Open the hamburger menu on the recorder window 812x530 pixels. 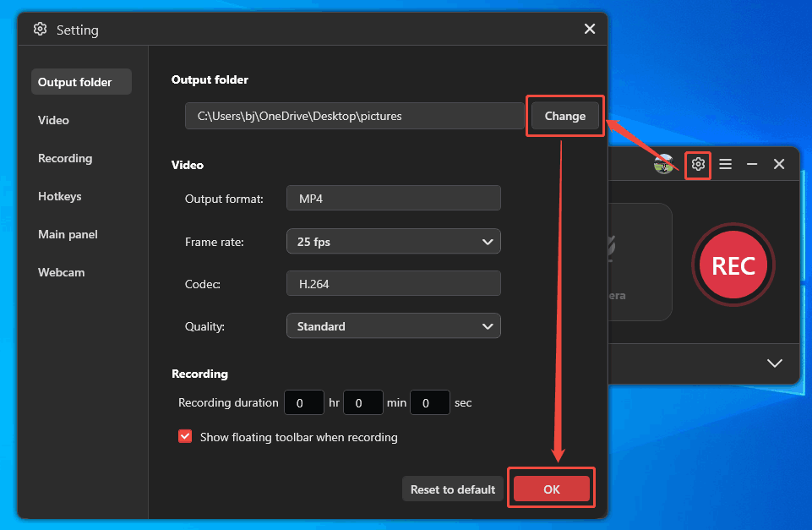click(725, 164)
